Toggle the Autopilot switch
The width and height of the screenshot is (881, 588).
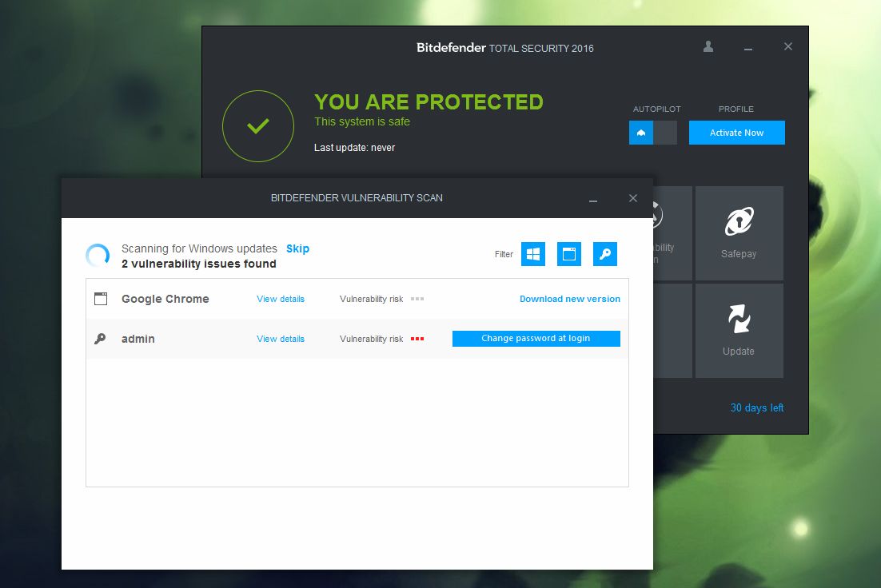click(653, 133)
